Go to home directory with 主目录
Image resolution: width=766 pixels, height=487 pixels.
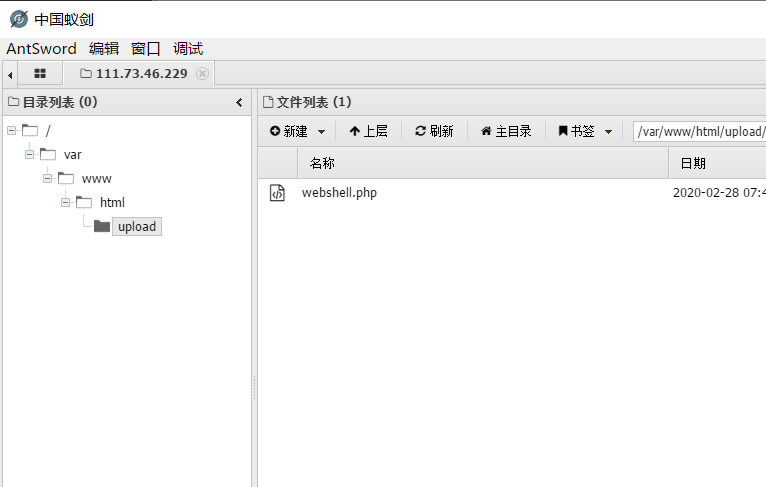[x=506, y=131]
